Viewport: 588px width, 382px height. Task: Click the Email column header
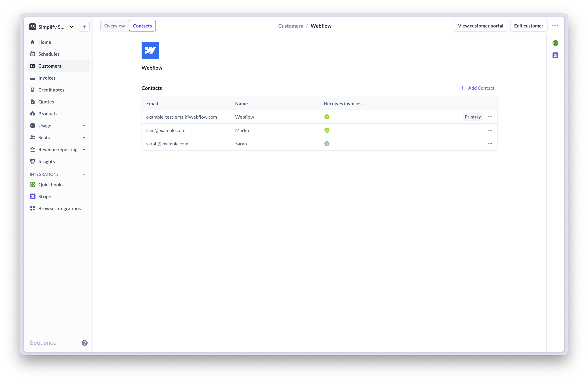pyautogui.click(x=152, y=104)
